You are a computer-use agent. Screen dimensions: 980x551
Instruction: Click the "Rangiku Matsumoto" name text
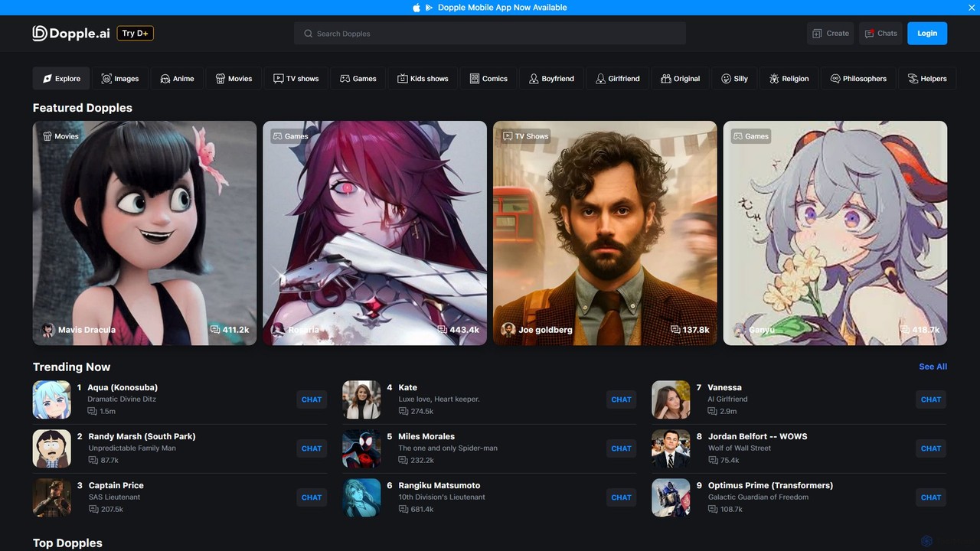(439, 485)
